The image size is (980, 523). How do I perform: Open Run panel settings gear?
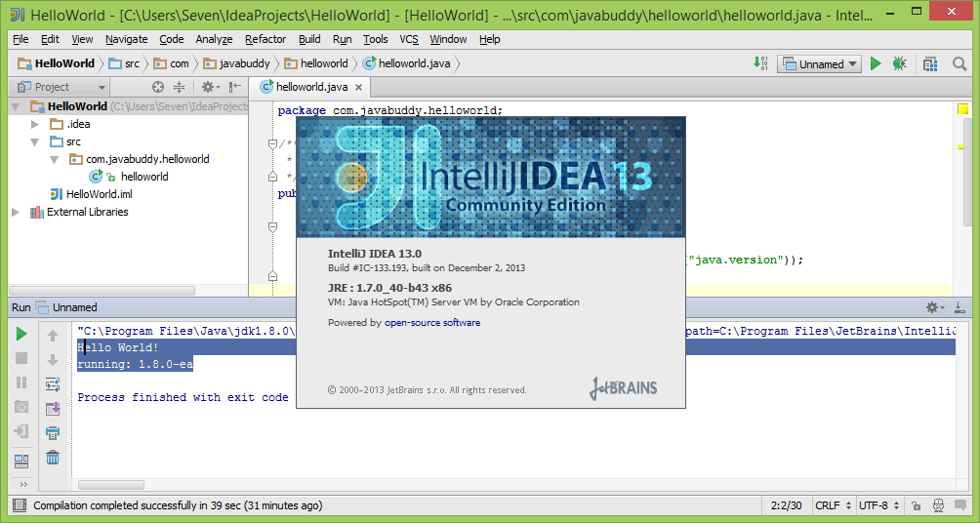pos(935,306)
